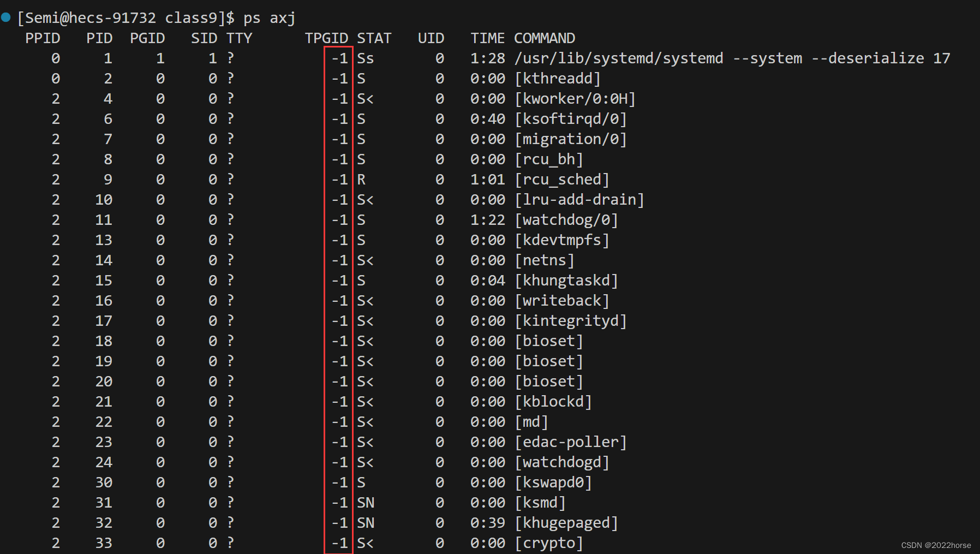
Task: Click PID 24 in the watchdogd row
Action: click(104, 462)
